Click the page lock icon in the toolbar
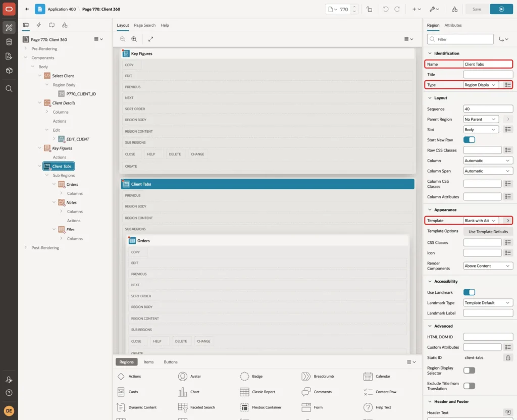Image resolution: width=517 pixels, height=420 pixels. tap(369, 9)
